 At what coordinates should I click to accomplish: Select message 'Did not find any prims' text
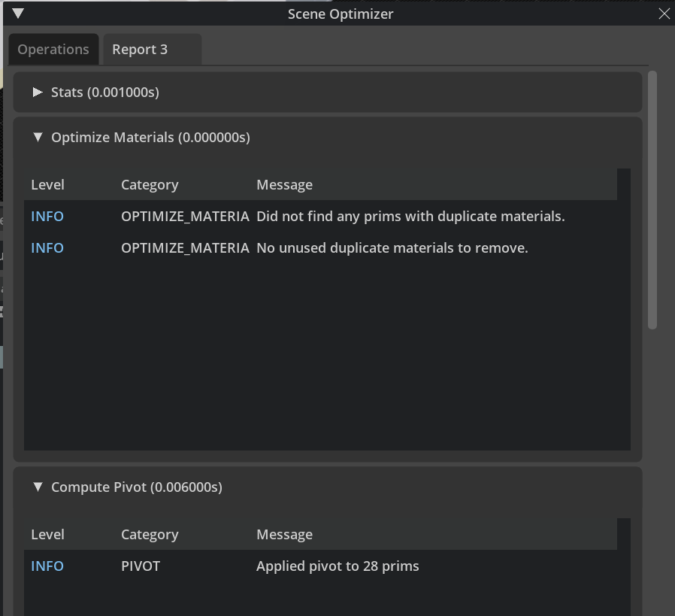tap(410, 217)
